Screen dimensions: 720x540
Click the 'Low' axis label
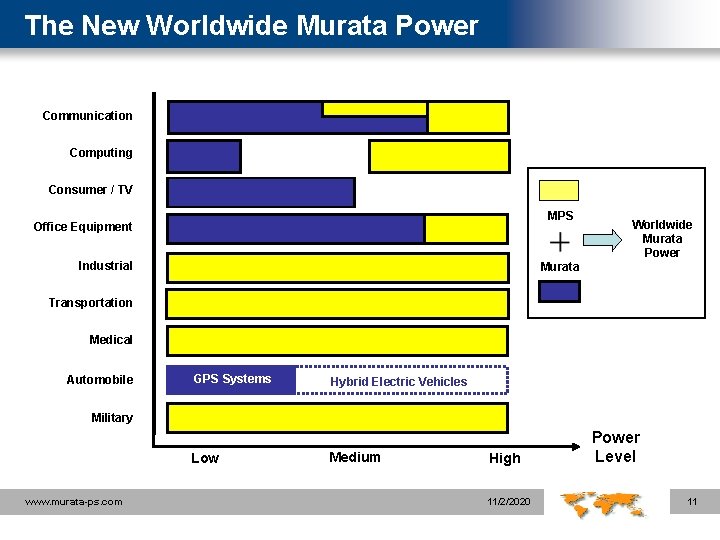coord(205,458)
